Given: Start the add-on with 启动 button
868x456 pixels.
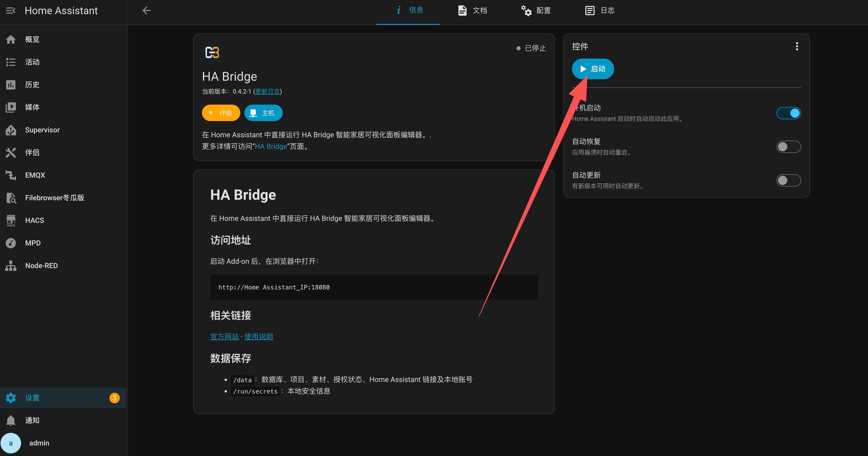Looking at the screenshot, I should point(593,69).
